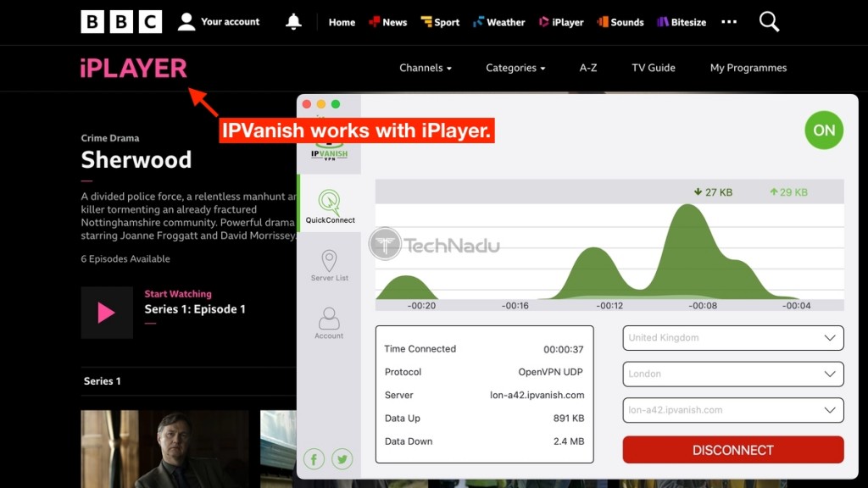The width and height of the screenshot is (868, 488).
Task: Open BBC Sounds
Action: (x=620, y=22)
